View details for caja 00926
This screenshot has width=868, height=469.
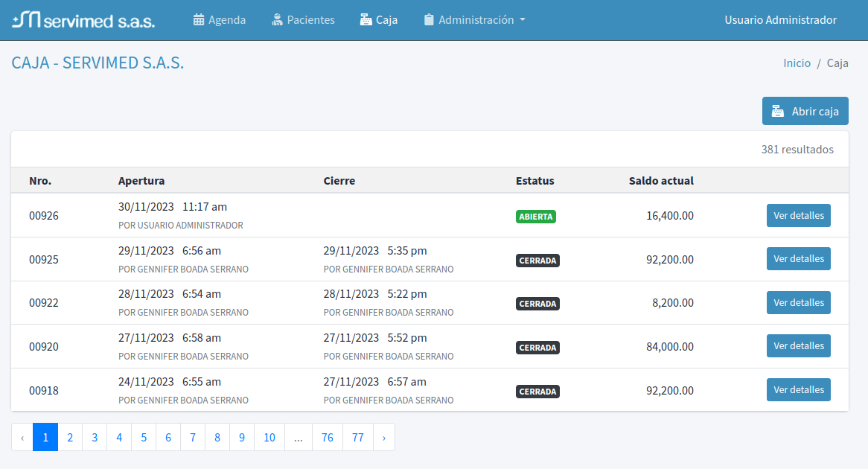(x=798, y=216)
